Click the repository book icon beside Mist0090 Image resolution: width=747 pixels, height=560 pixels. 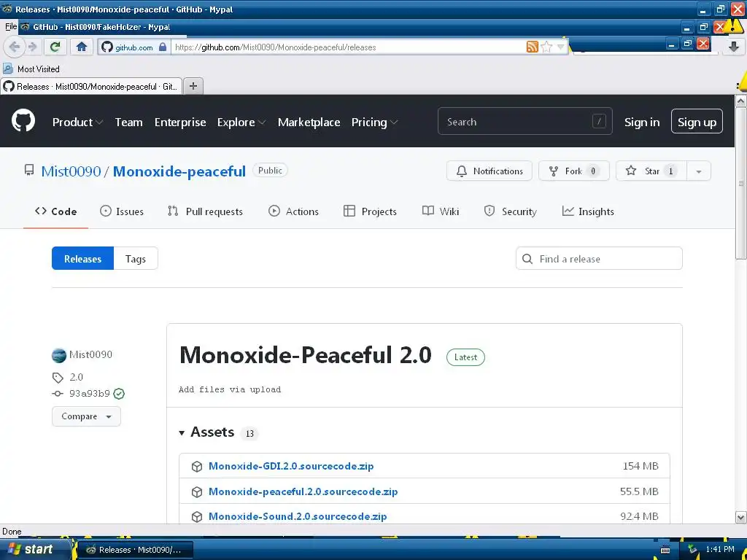(29, 170)
